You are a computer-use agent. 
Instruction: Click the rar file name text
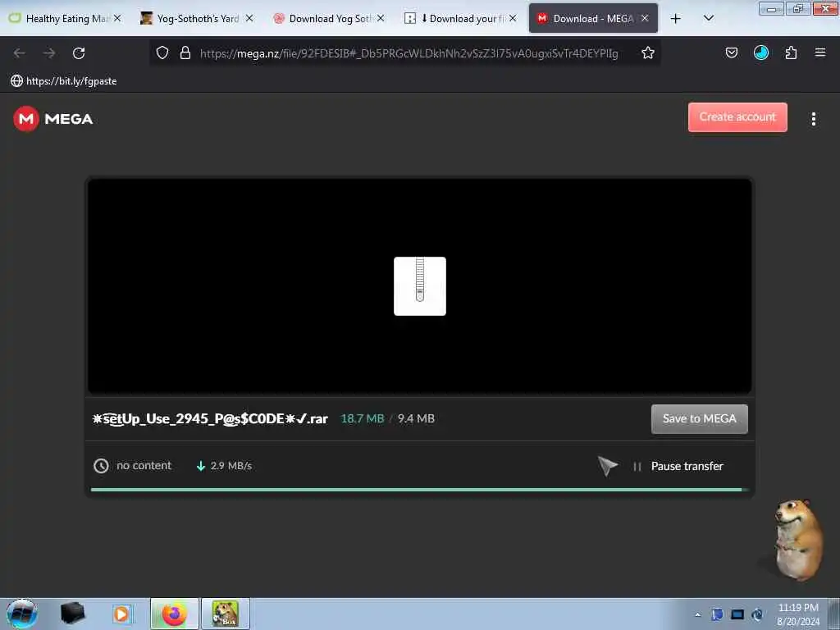click(210, 418)
